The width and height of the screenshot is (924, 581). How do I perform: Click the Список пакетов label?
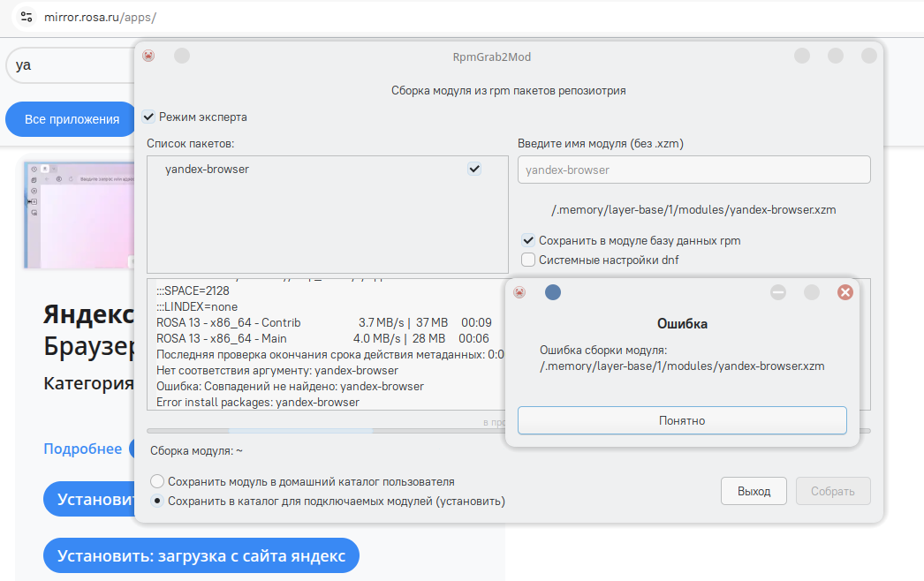point(190,143)
